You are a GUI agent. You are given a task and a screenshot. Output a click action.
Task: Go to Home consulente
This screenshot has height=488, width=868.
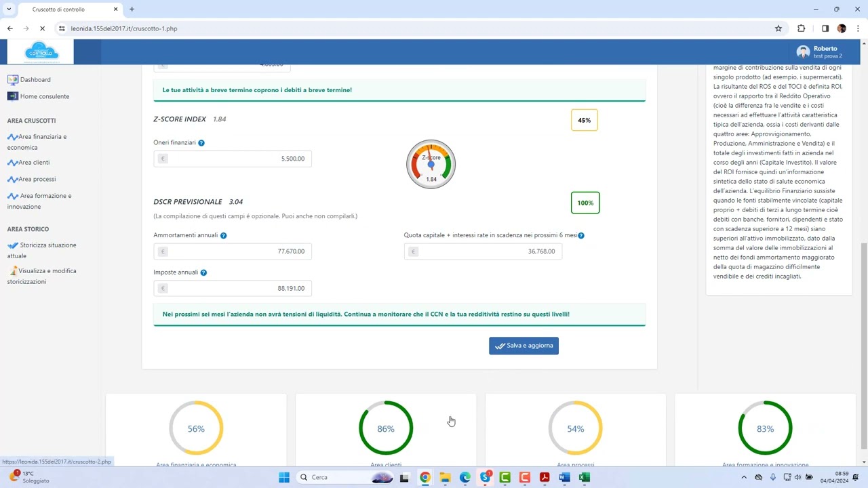[x=44, y=96]
